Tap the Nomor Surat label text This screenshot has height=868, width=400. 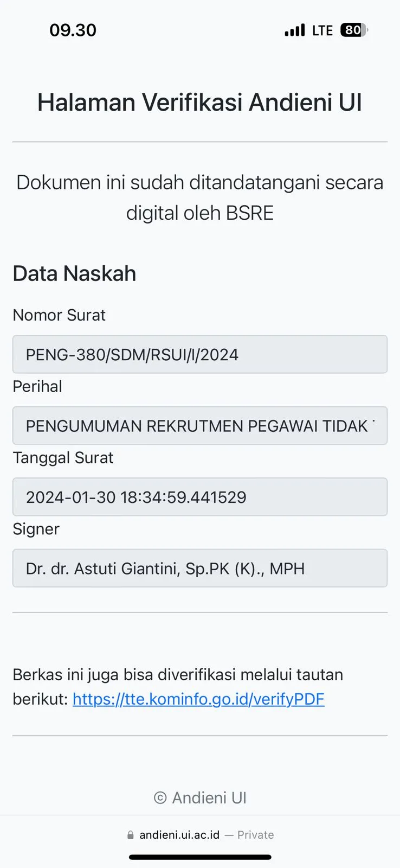point(59,315)
